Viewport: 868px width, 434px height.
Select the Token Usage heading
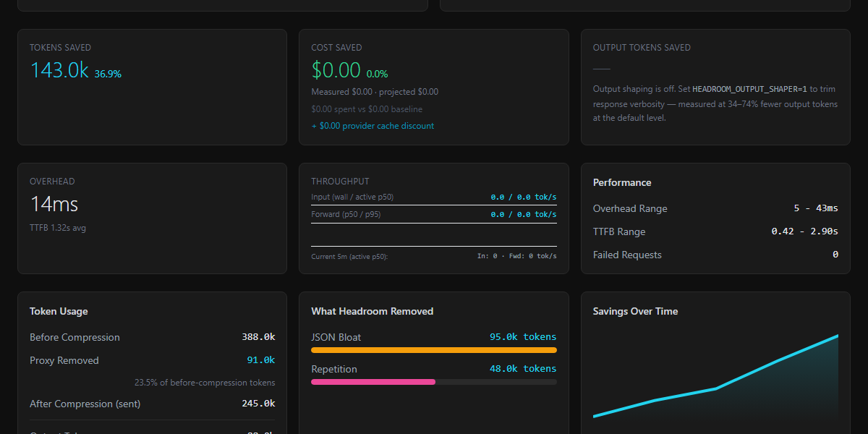(x=59, y=311)
